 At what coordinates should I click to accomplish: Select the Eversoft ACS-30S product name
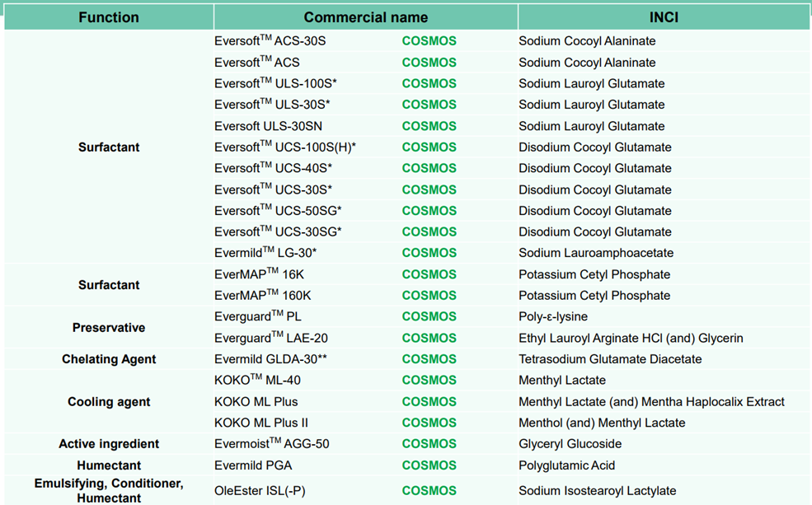click(270, 41)
